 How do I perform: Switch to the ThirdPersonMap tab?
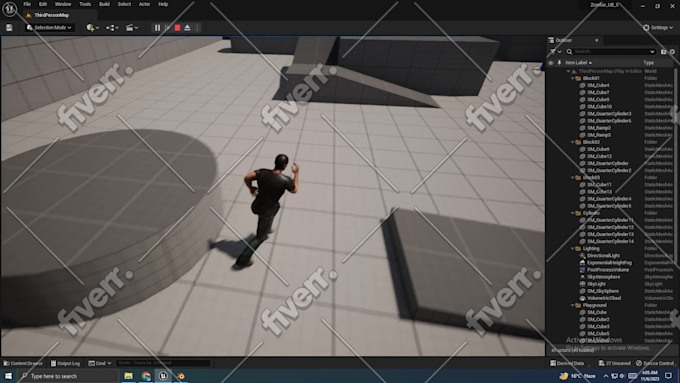51,15
